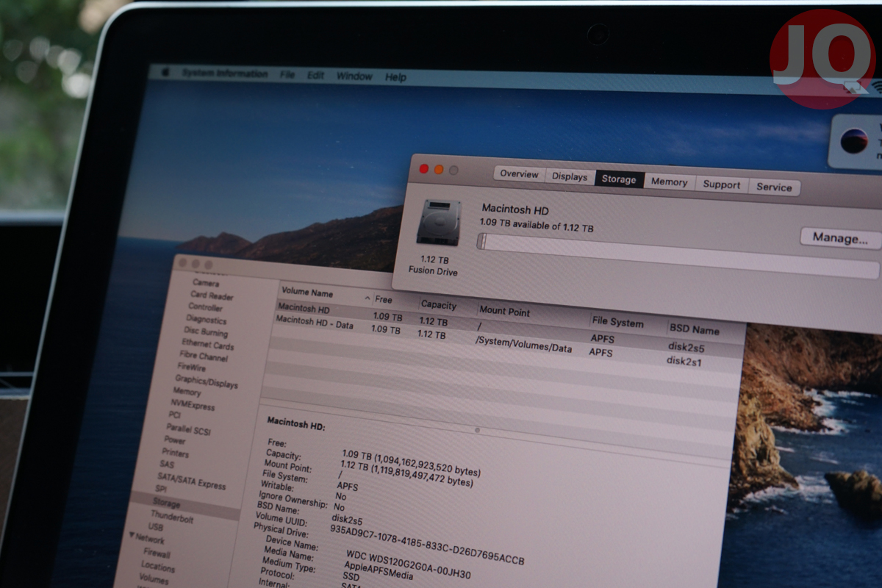
Task: Close the About This Mac window
Action: (424, 168)
